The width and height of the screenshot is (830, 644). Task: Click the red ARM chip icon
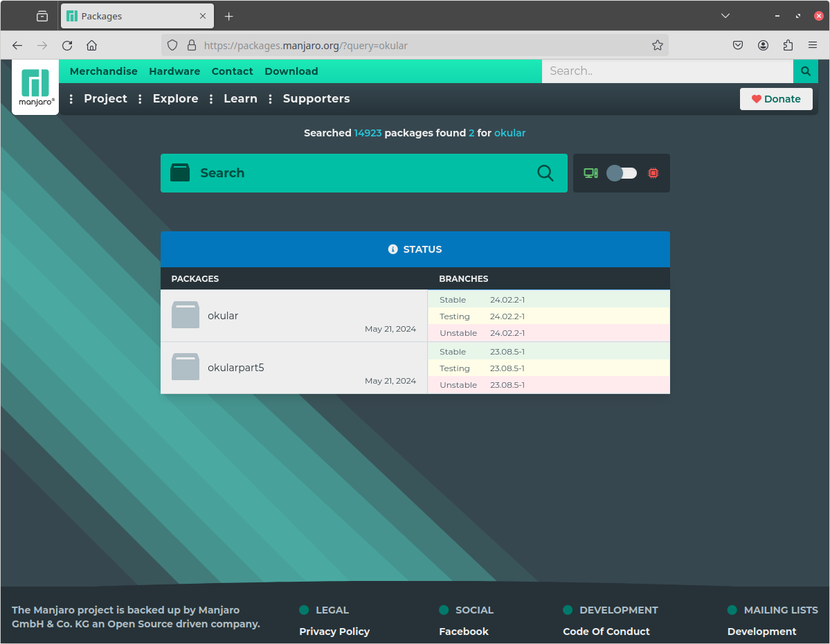(x=653, y=173)
